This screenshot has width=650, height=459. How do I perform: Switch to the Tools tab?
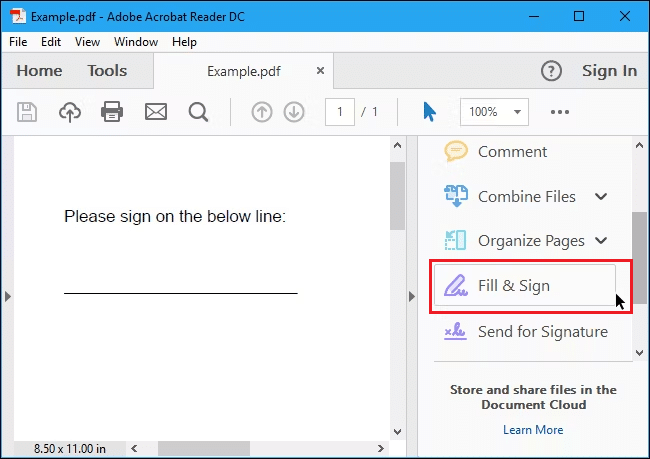[107, 71]
